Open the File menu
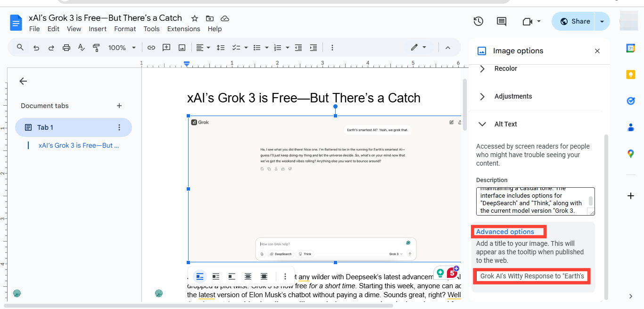This screenshot has height=309, width=644. pos(34,29)
